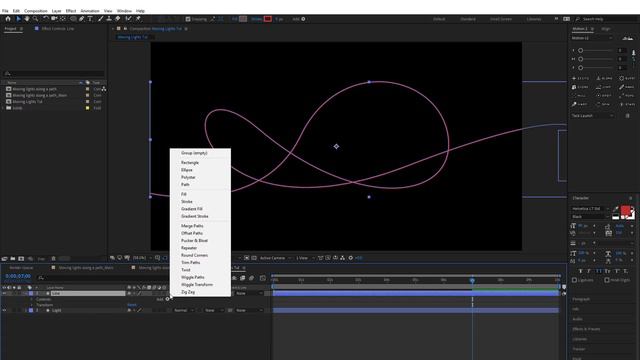640x360 pixels.
Task: Switch to the Effect Controls Line tab
Action: [58, 29]
